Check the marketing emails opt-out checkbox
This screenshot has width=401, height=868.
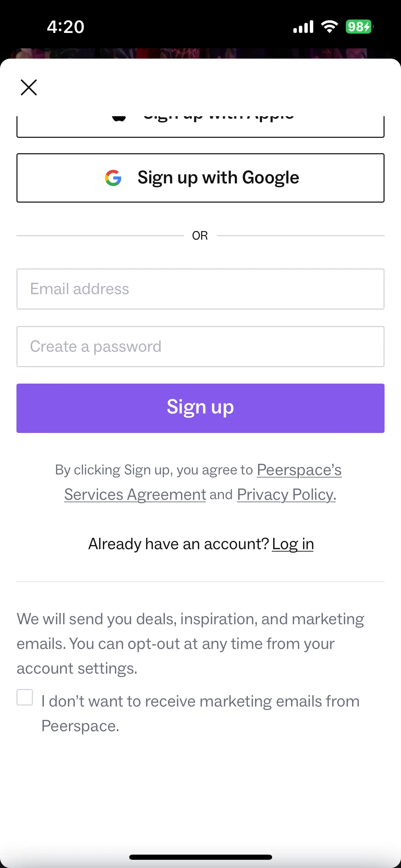pos(25,697)
